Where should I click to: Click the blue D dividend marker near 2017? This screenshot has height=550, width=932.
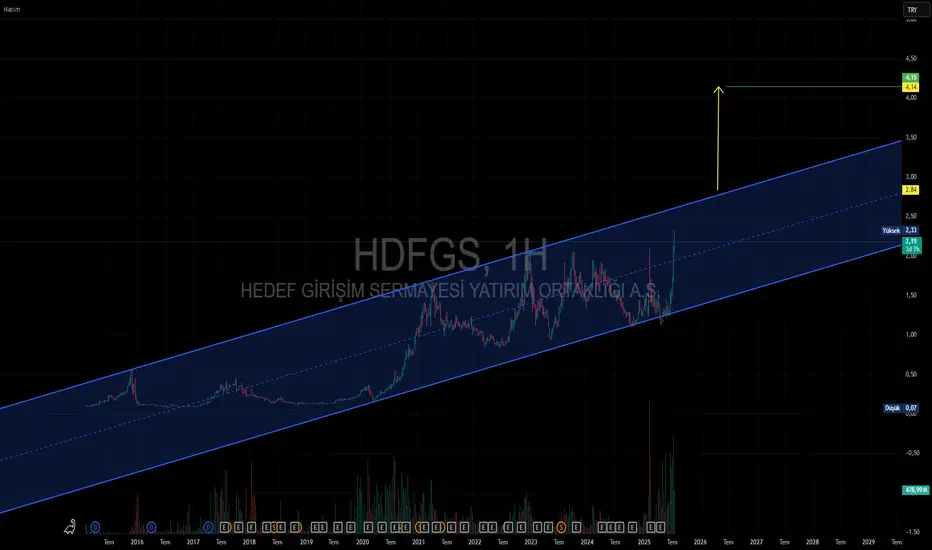(x=208, y=527)
